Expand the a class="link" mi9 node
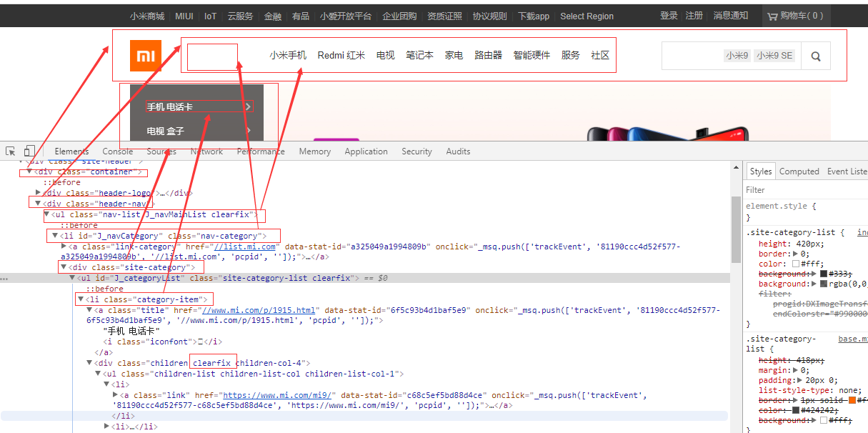The width and height of the screenshot is (868, 433). point(115,394)
